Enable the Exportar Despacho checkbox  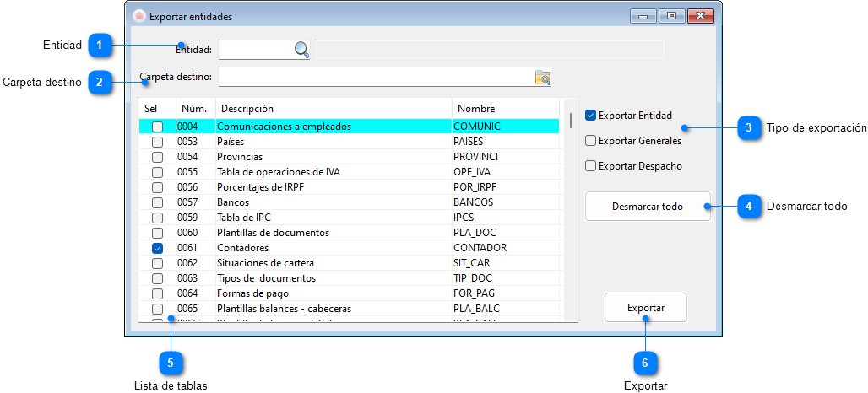[591, 166]
